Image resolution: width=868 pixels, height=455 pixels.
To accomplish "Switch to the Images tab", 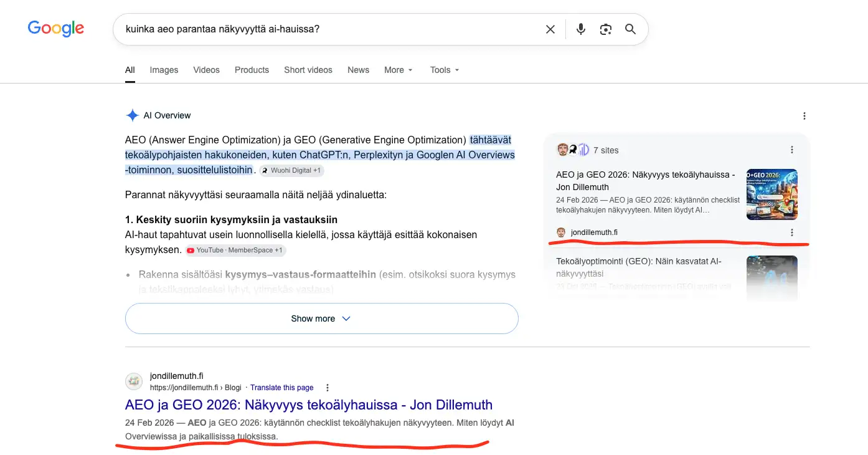I will [x=164, y=70].
